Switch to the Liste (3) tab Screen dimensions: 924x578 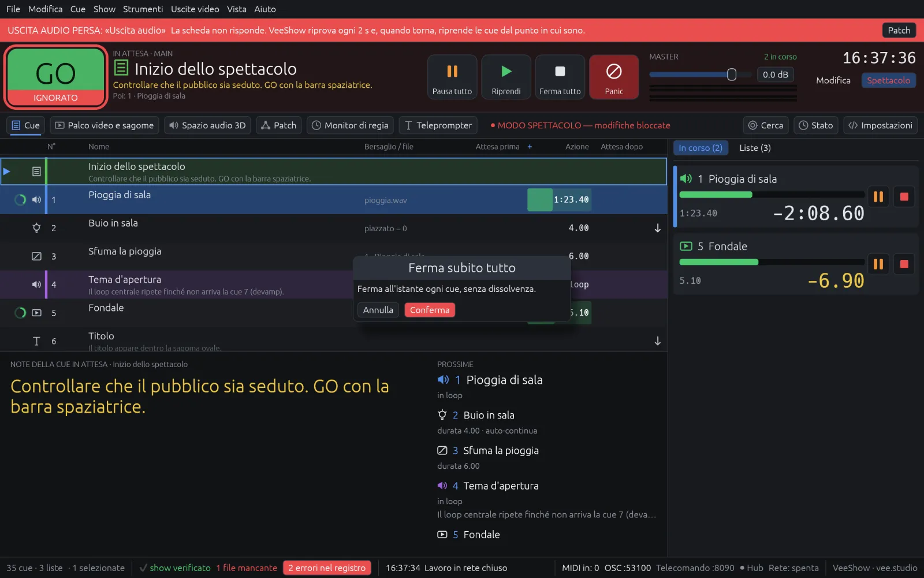[x=755, y=148]
